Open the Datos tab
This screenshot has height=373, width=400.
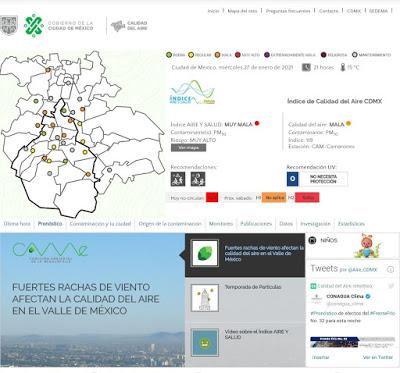pyautogui.click(x=286, y=224)
